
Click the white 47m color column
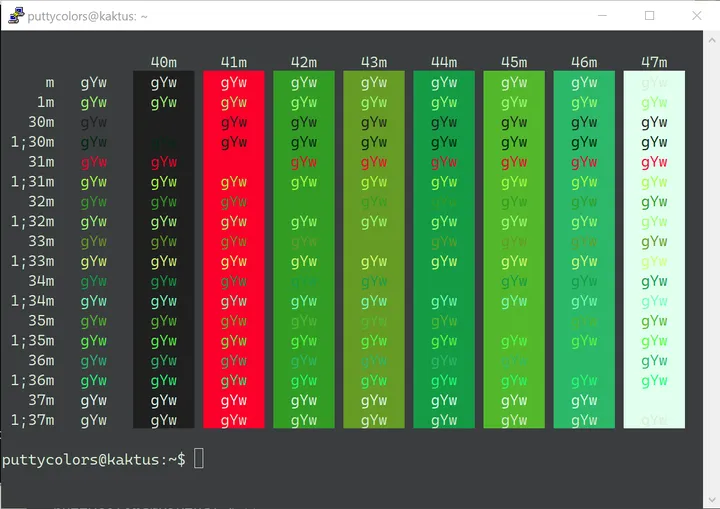654,249
